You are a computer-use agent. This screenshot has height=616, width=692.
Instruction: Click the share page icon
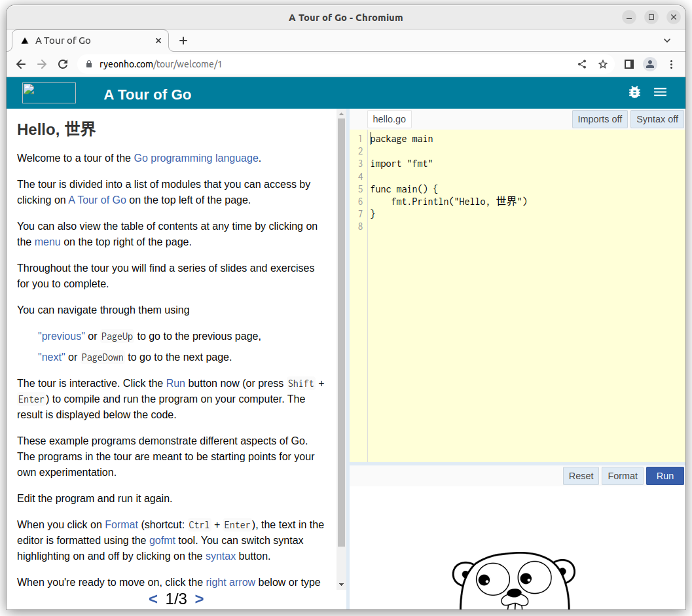(x=582, y=64)
